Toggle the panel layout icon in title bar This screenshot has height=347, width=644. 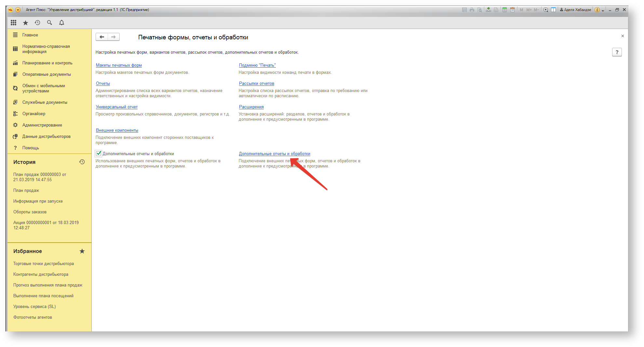point(553,10)
